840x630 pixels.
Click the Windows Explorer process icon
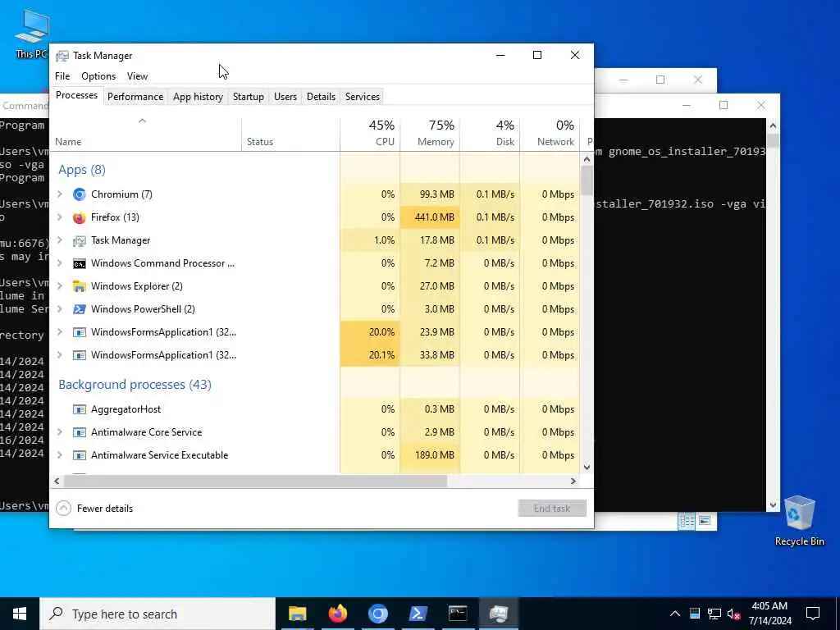[80, 286]
